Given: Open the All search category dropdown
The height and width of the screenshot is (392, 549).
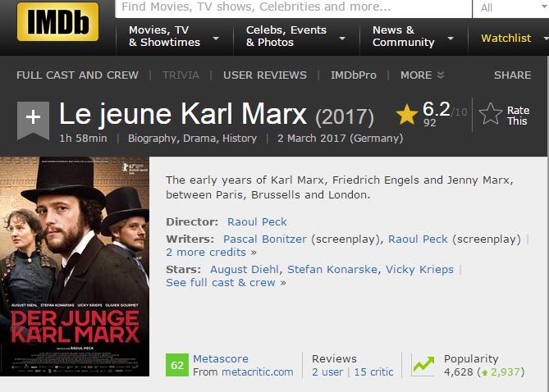Looking at the screenshot, I should 511,7.
